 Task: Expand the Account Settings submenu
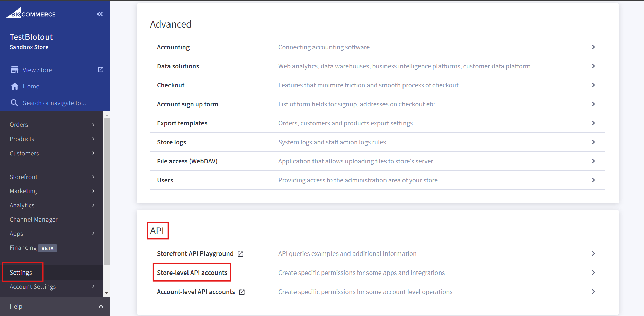[93, 286]
